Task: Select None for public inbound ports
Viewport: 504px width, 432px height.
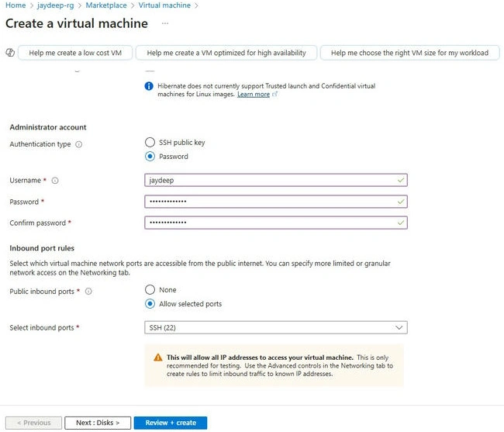Action: [x=150, y=289]
